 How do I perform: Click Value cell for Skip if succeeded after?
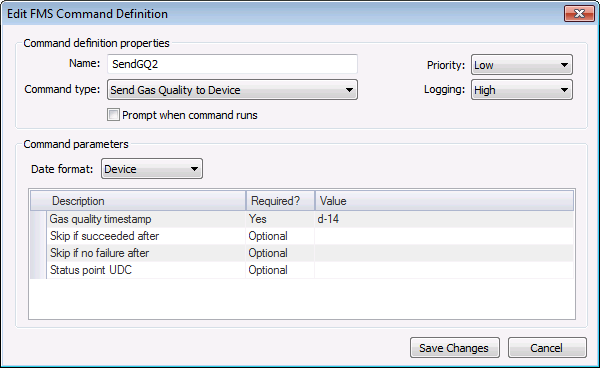coord(444,236)
